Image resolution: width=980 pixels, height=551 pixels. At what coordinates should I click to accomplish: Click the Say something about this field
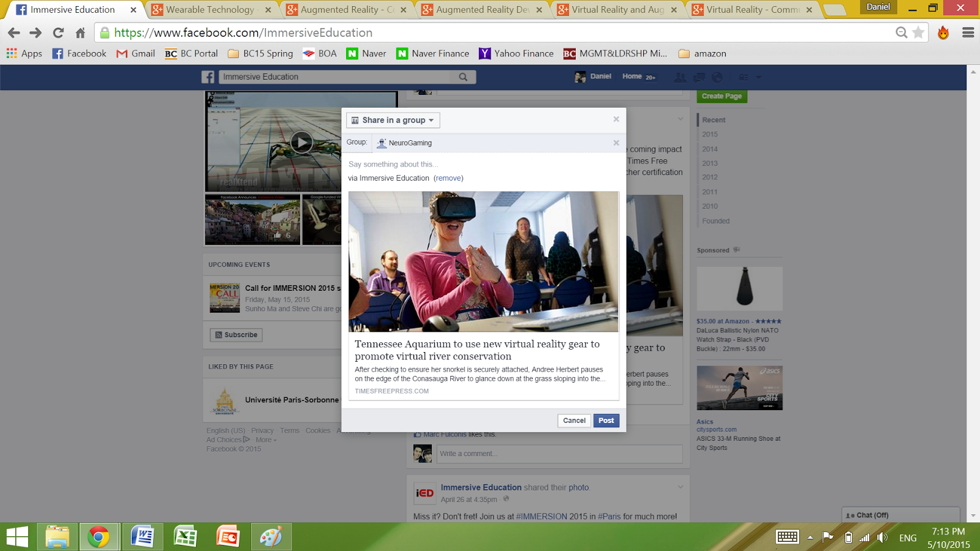point(483,164)
